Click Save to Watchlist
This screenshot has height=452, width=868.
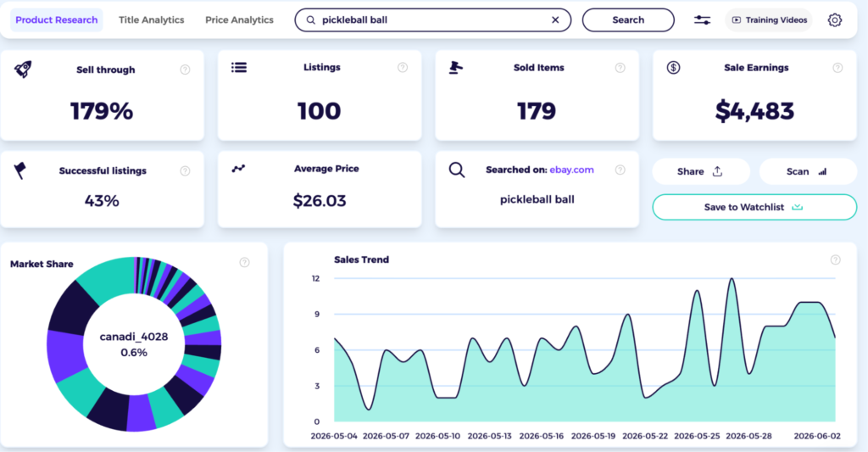[754, 207]
